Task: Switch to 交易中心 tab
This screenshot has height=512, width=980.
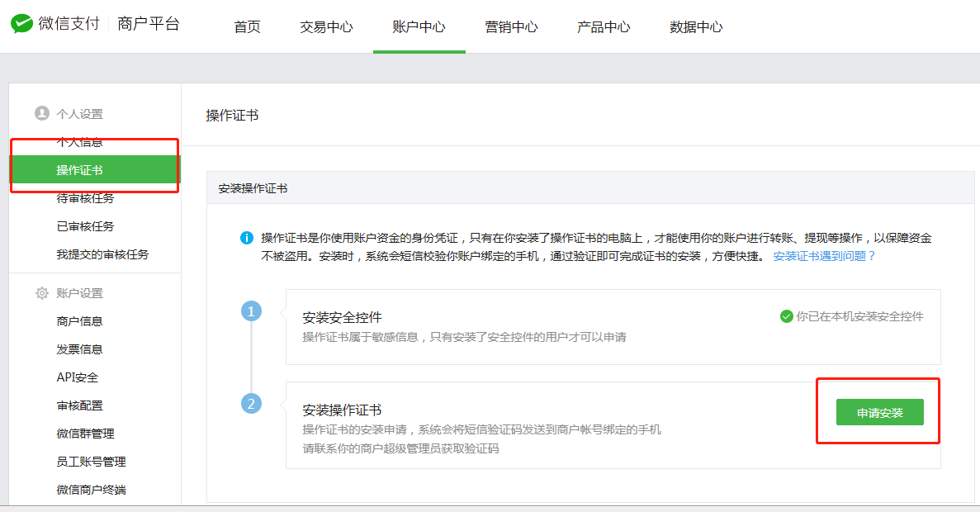Action: coord(326,26)
